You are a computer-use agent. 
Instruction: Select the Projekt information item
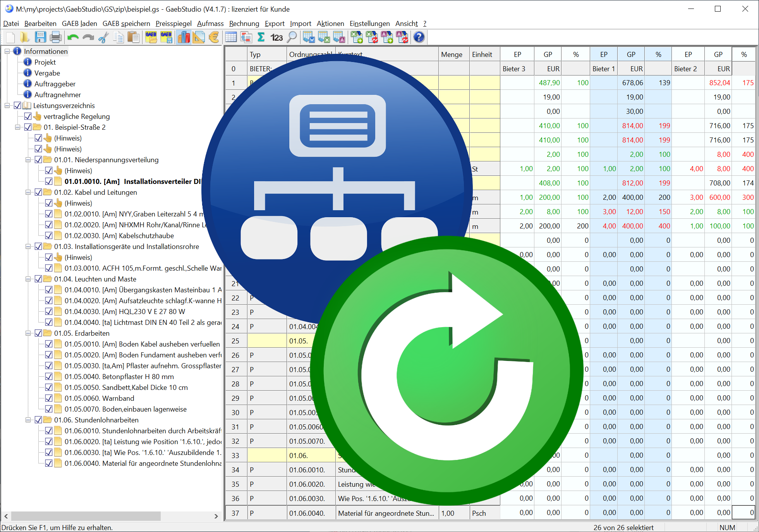tap(45, 62)
